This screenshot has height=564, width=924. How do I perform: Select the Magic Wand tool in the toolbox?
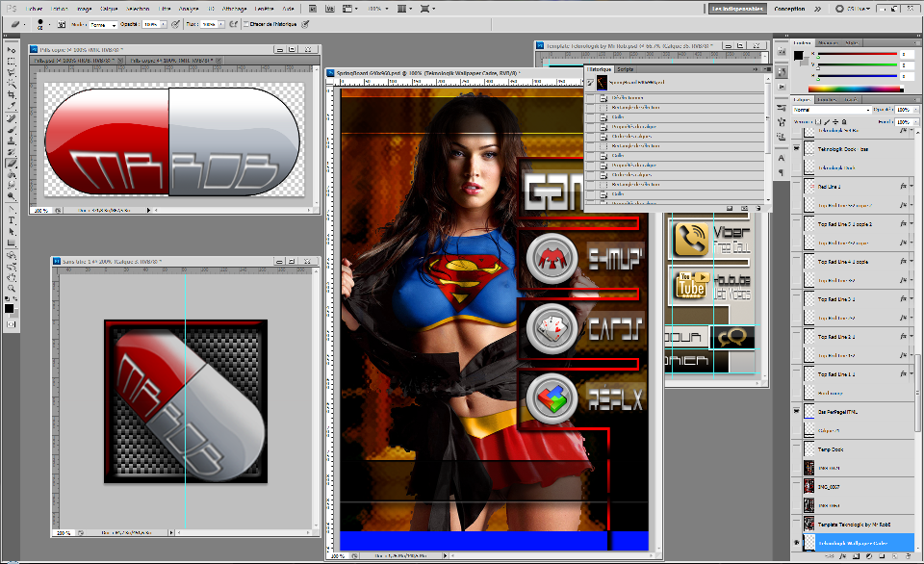[12, 84]
